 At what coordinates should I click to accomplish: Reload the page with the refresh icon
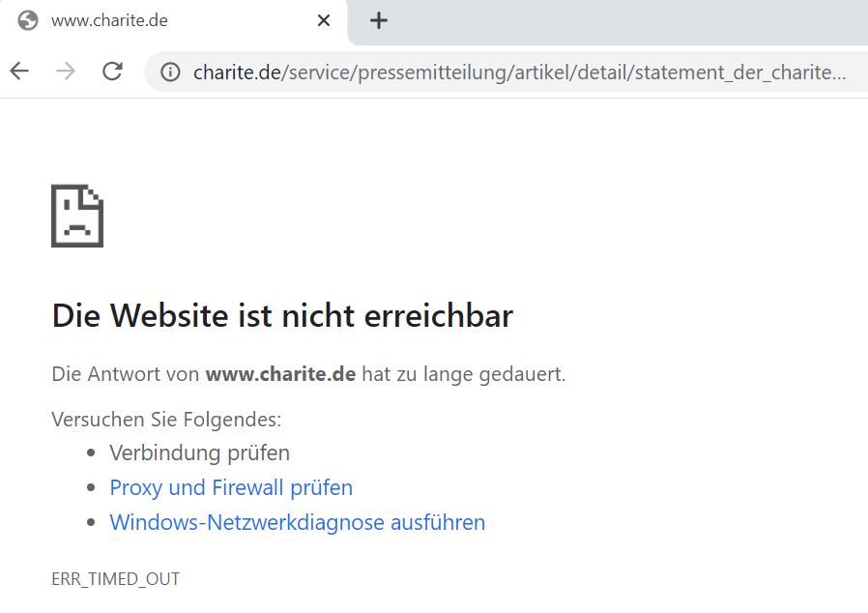click(112, 71)
